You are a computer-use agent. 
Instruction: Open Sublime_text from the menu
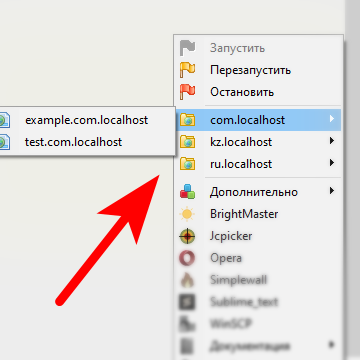click(258, 302)
